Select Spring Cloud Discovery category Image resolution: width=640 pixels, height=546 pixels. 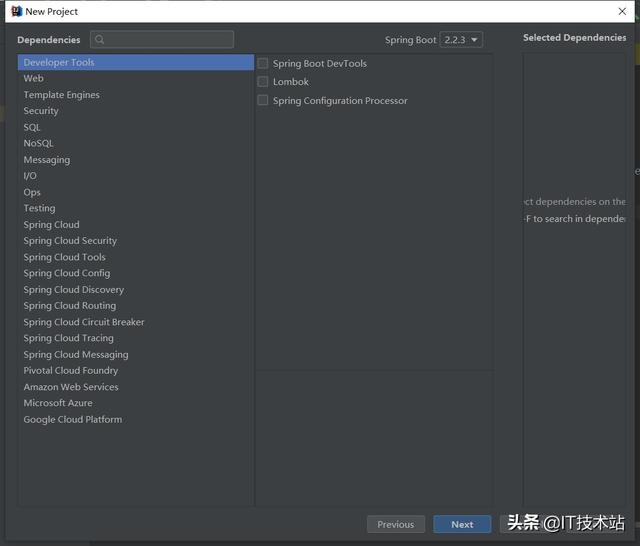click(x=136, y=289)
